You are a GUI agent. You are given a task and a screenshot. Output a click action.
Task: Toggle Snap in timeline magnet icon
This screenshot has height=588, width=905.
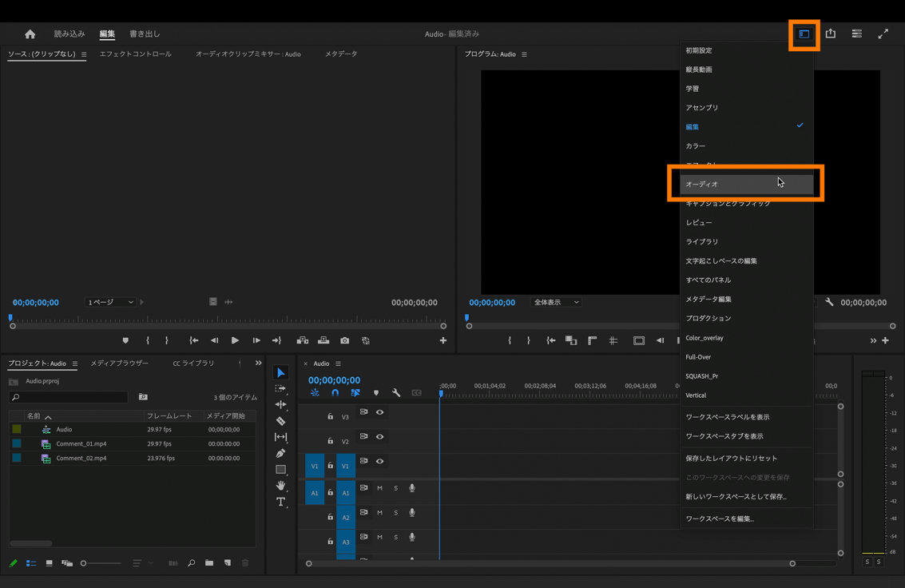[335, 393]
